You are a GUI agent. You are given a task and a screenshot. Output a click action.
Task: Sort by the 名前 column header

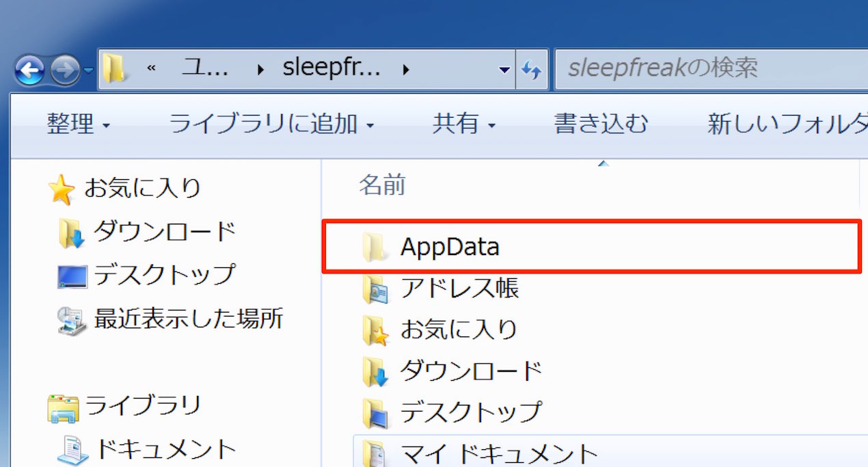tap(383, 185)
